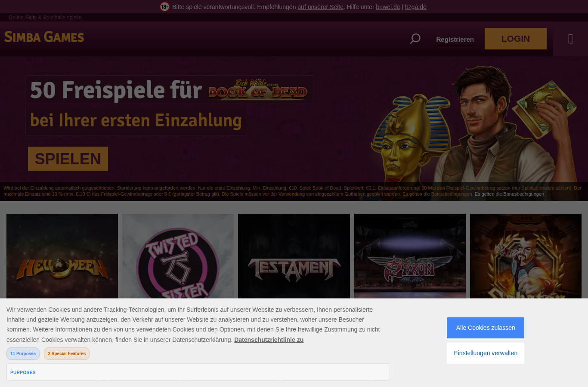Open the hamburger menu icon at top right
The image size is (588, 387).
click(x=570, y=39)
